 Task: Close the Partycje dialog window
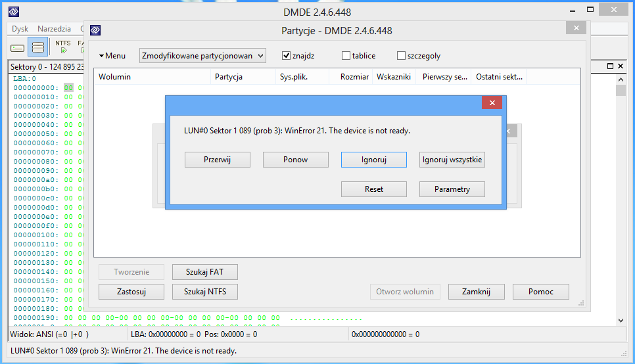coord(576,28)
